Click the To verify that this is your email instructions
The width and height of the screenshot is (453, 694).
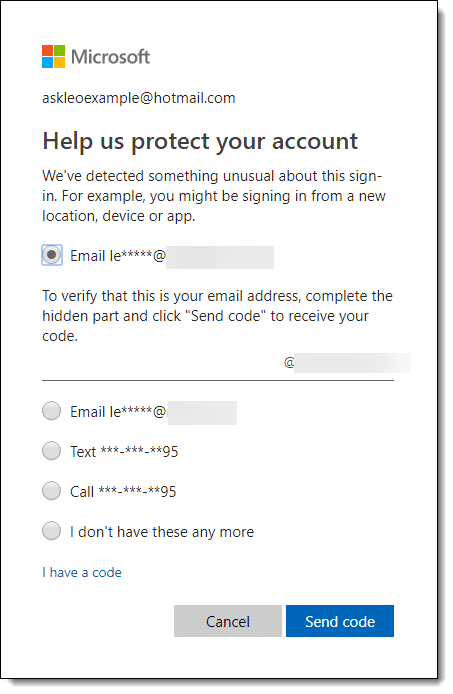click(x=217, y=316)
